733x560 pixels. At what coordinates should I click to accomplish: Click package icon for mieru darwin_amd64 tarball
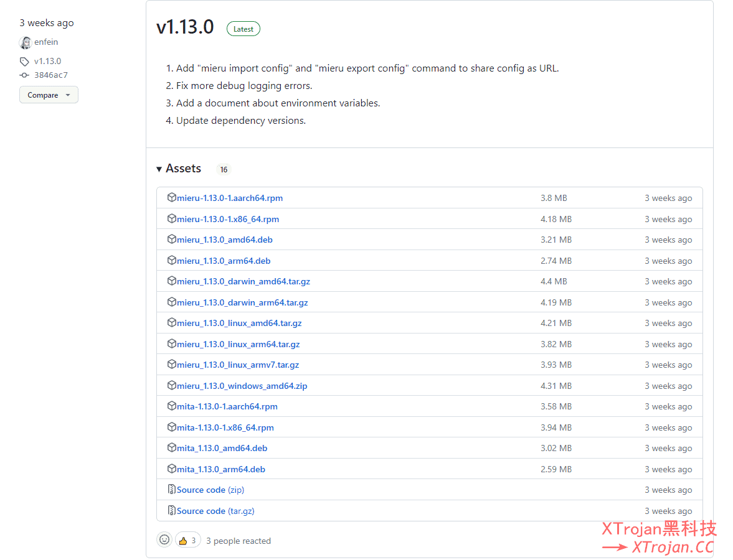click(171, 281)
